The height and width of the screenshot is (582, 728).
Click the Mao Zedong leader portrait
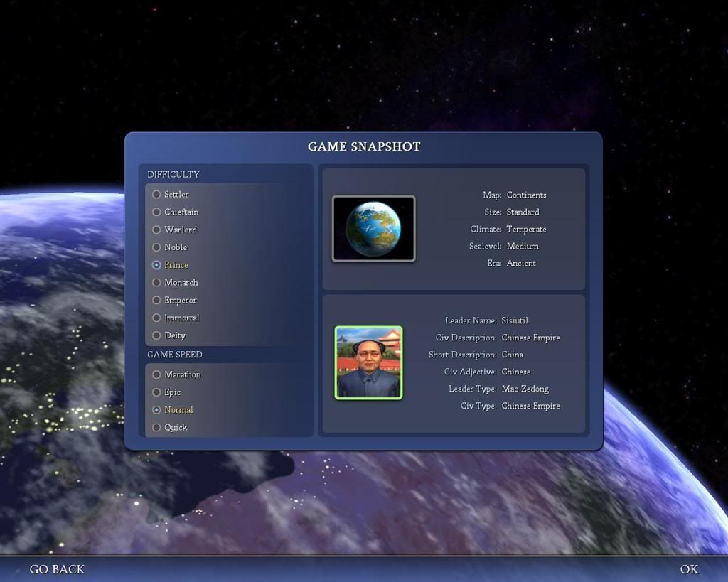click(369, 362)
